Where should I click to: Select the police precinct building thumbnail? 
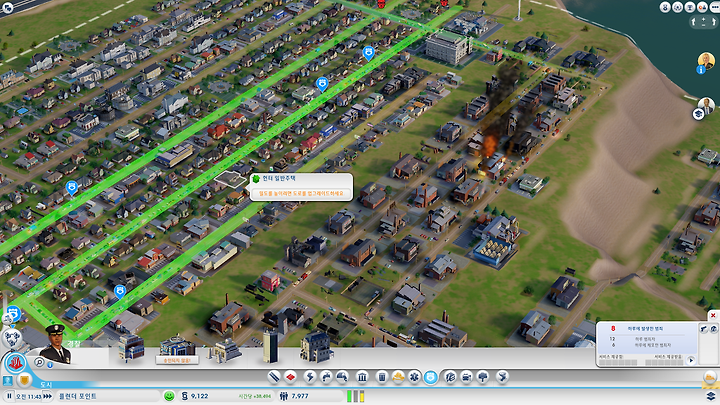pyautogui.click(x=177, y=345)
